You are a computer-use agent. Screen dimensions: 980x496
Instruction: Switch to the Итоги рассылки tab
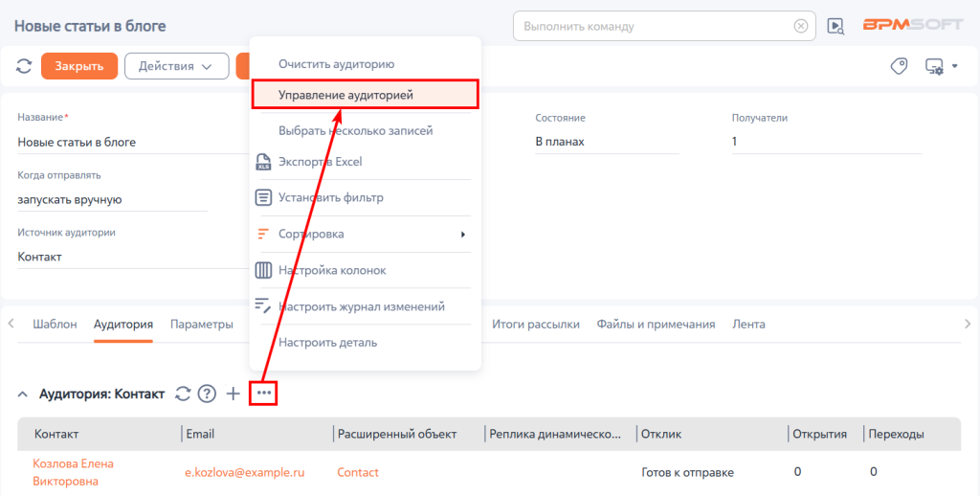click(536, 324)
